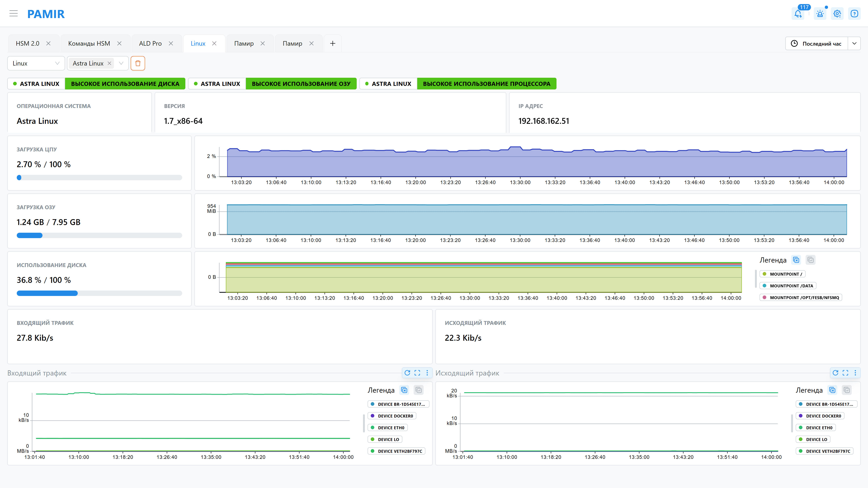The width and height of the screenshot is (868, 488).
Task: Open notifications bell with 117 badge
Action: (798, 14)
